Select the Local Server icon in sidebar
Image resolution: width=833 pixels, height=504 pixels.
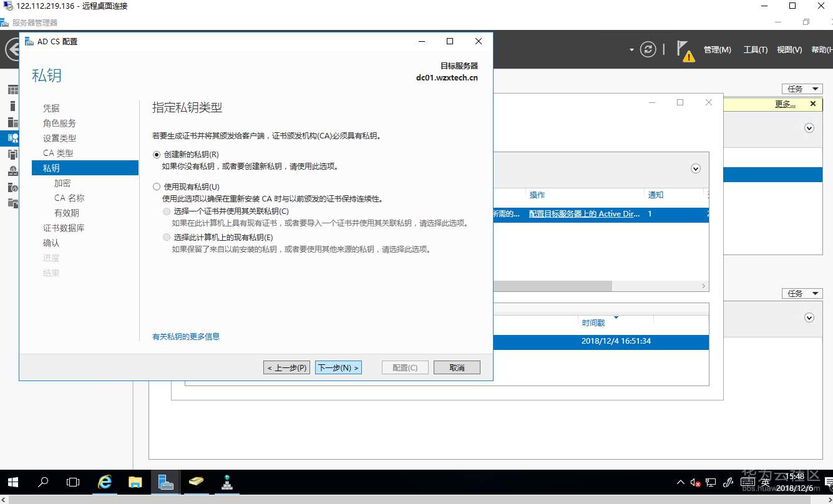12,106
